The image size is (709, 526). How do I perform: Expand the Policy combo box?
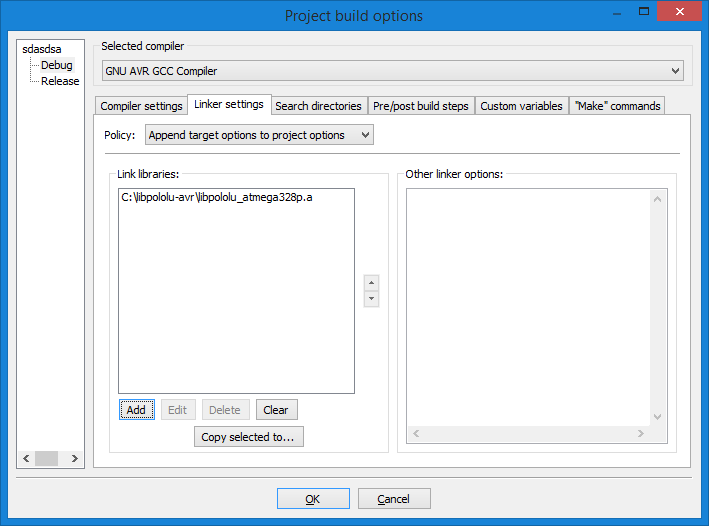(x=259, y=135)
